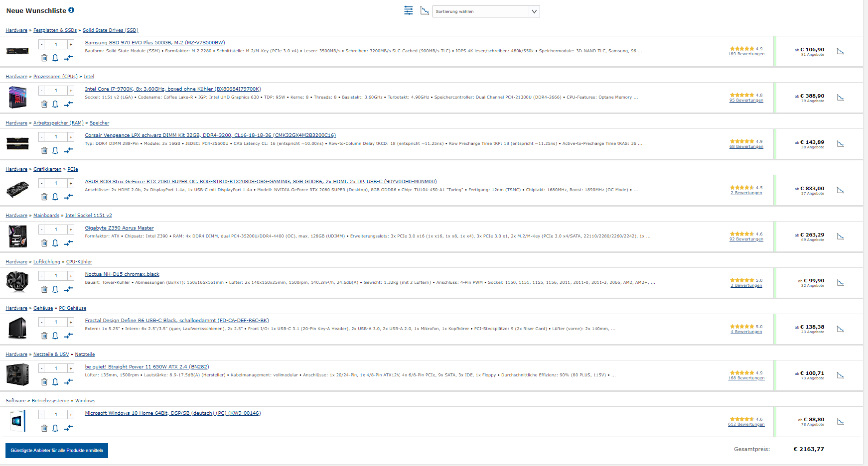Open the info icon next to Neue Wunschliste
This screenshot has height=466, width=868.
tap(71, 10)
